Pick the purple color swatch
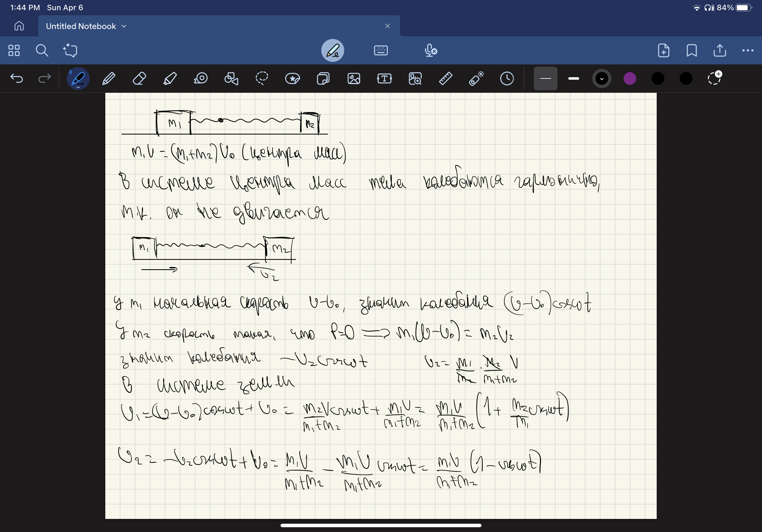Image resolution: width=762 pixels, height=532 pixels. pos(630,78)
